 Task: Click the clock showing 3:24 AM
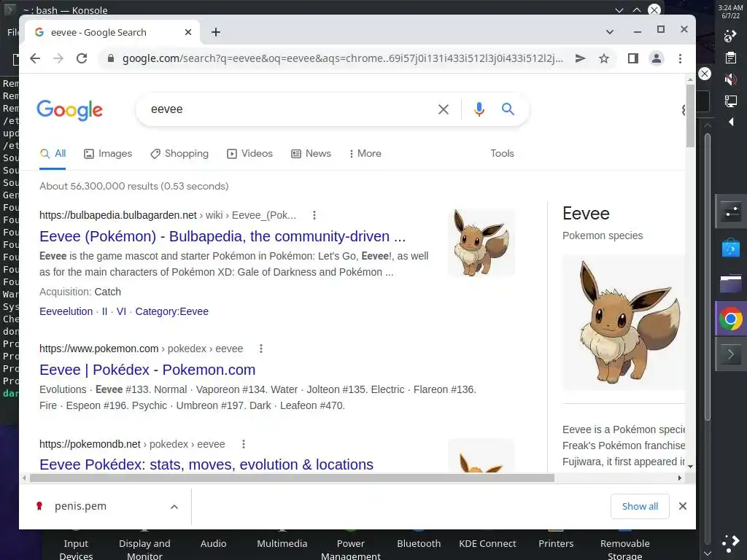(730, 12)
